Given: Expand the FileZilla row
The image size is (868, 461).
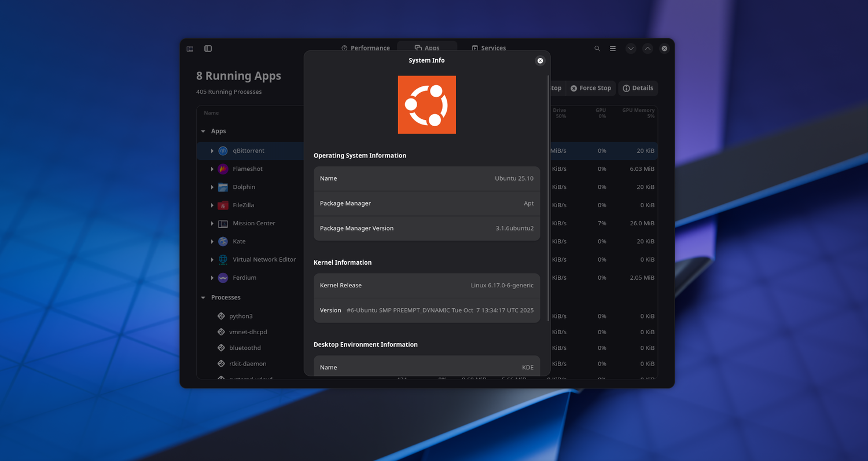Looking at the screenshot, I should click(212, 206).
